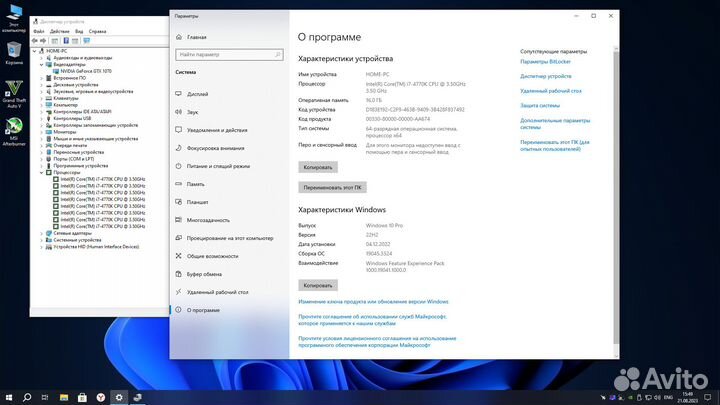
Task: Click Уведомления и действия sidebar icon
Action: point(178,130)
